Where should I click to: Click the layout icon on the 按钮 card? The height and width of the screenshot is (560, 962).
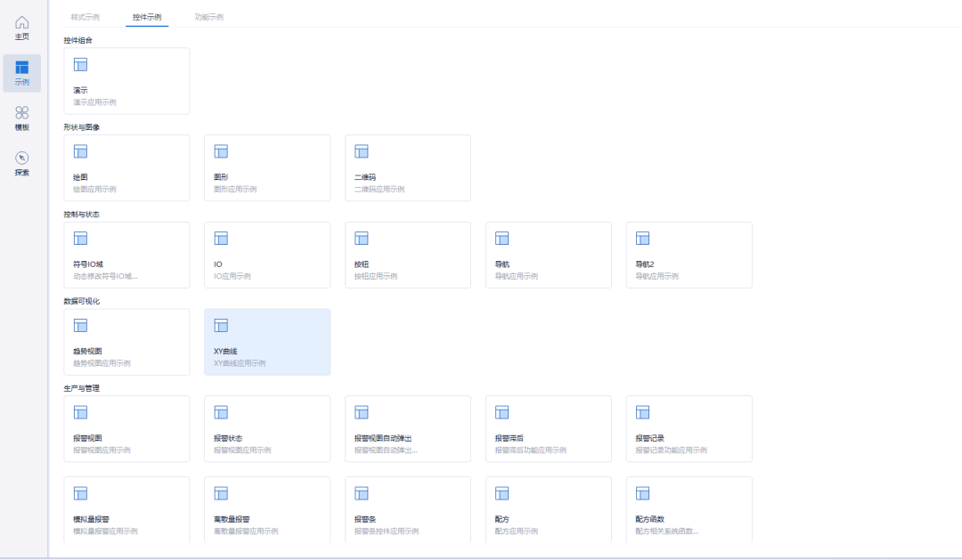(362, 239)
